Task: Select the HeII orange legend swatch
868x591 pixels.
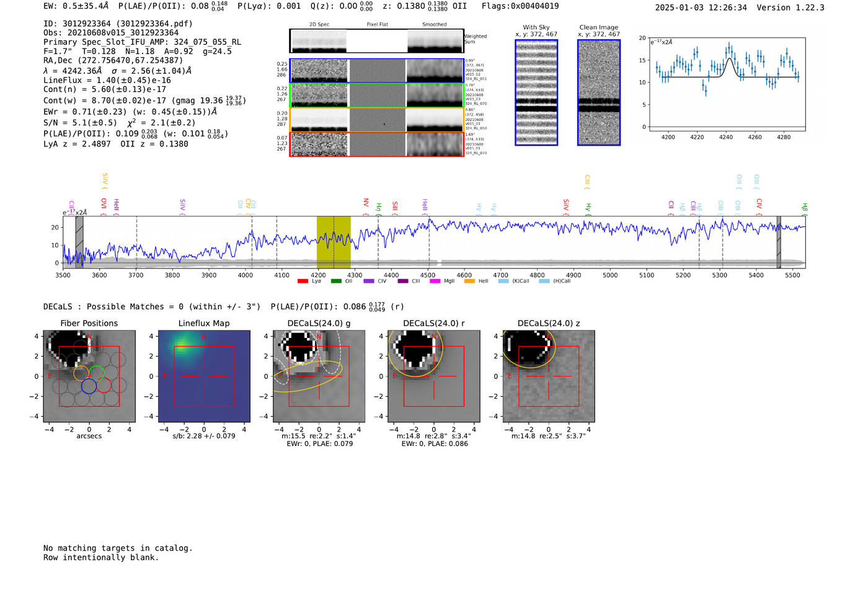Action: (469, 281)
